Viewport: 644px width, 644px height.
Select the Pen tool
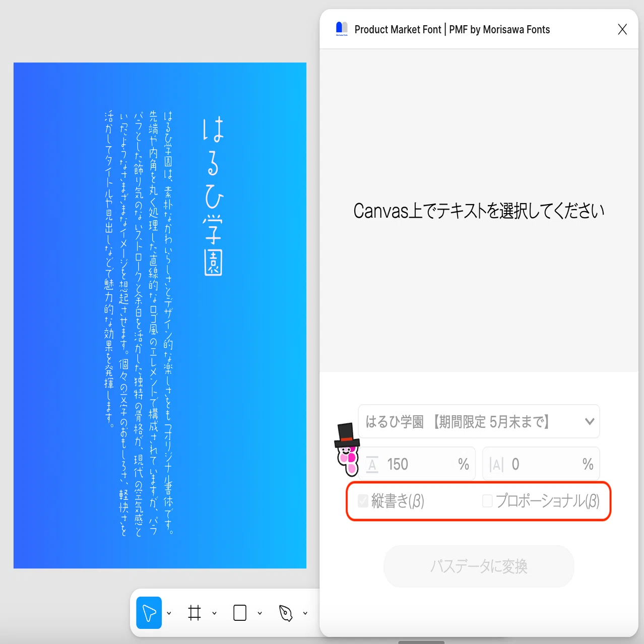tap(286, 613)
